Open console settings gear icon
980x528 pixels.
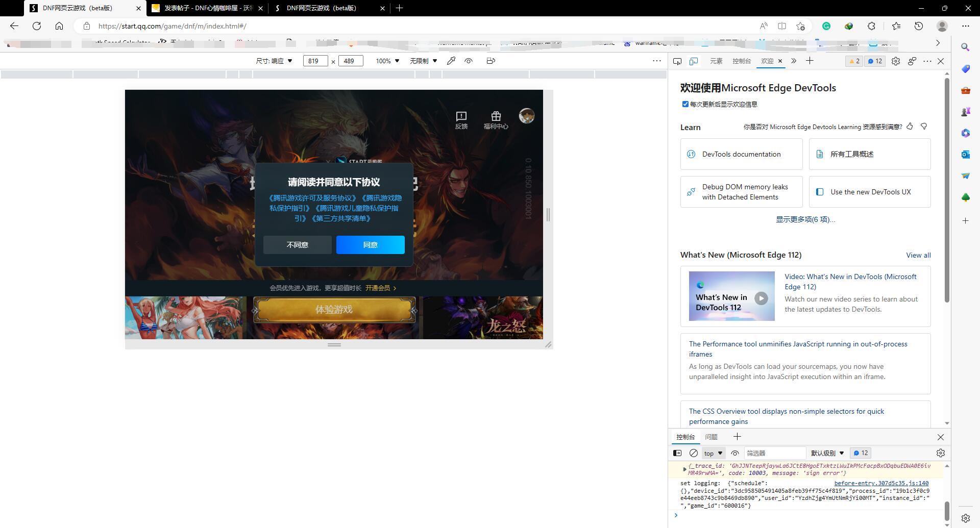(x=941, y=453)
